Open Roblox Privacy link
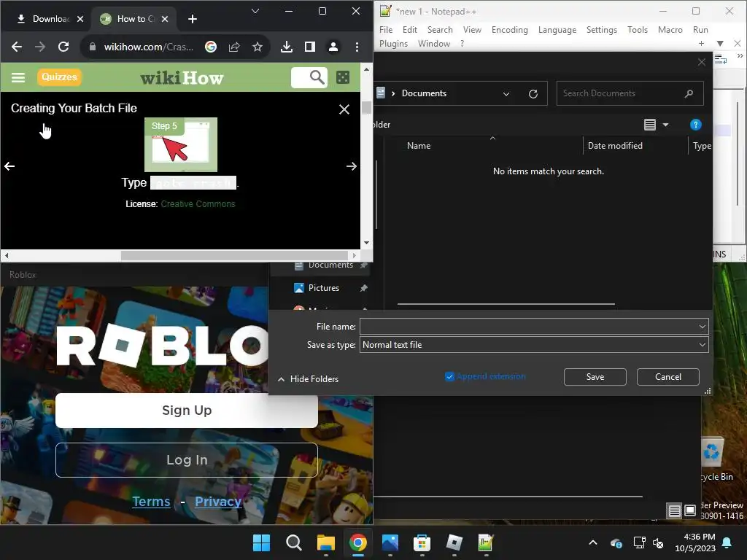Image resolution: width=747 pixels, height=560 pixels. point(218,502)
